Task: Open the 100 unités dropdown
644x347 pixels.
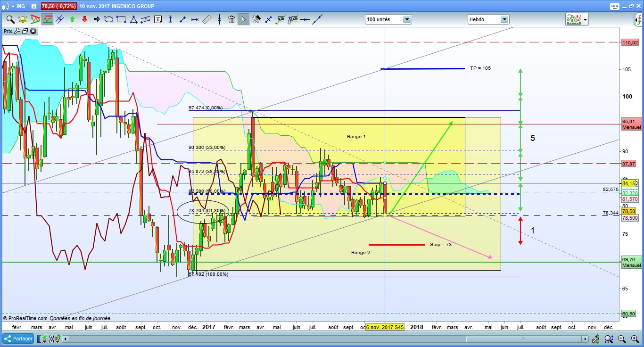Action: (388, 19)
